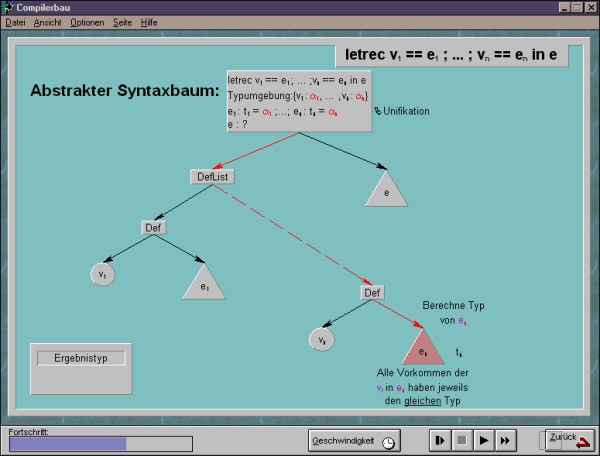Open the Optionen menu
This screenshot has height=456, width=600.
[87, 21]
